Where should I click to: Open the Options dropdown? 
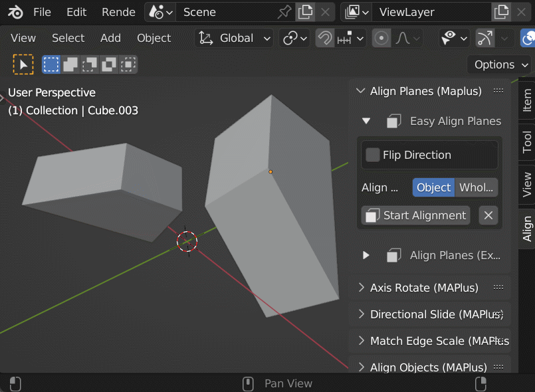pos(500,64)
